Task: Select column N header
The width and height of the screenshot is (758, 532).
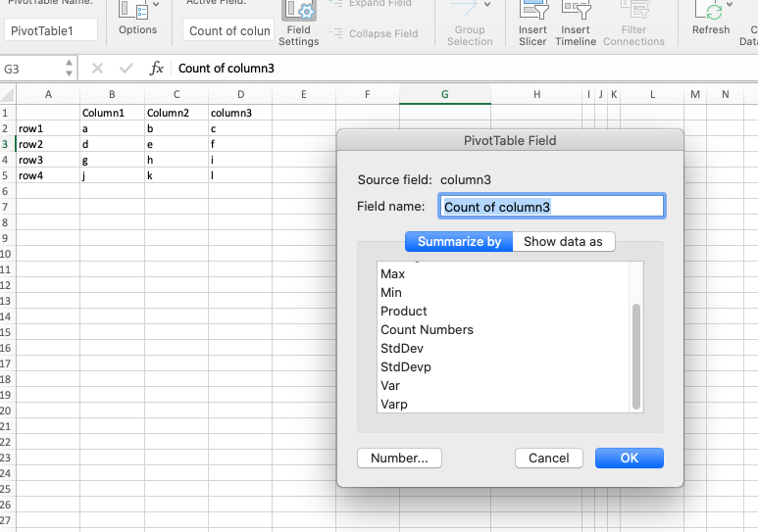Action: 725,94
